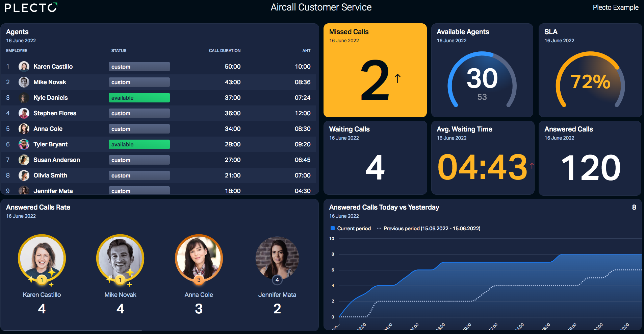Image resolution: width=644 pixels, height=334 pixels.
Task: Click the Karen Castillo name under her portrait
Action: tap(42, 295)
